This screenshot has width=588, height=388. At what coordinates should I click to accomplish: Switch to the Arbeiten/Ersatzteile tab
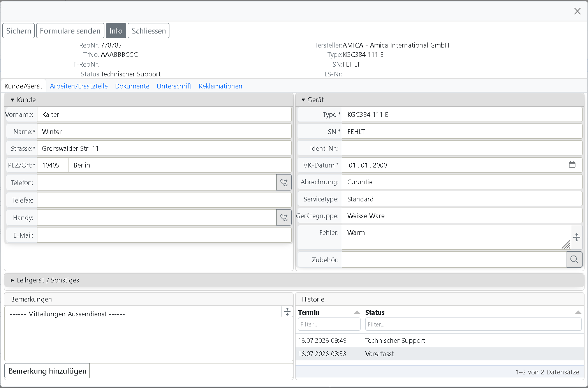(79, 86)
